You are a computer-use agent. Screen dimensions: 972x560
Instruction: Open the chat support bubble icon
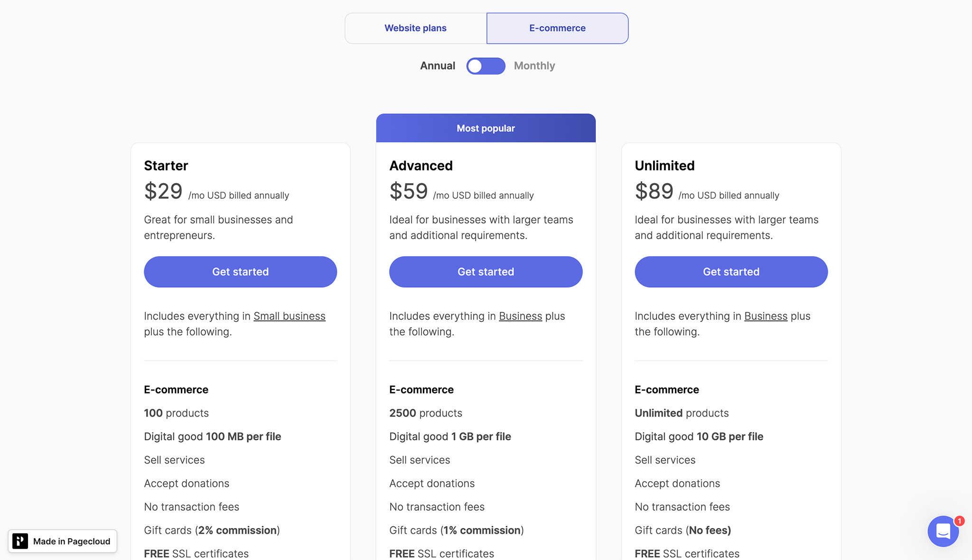943,532
